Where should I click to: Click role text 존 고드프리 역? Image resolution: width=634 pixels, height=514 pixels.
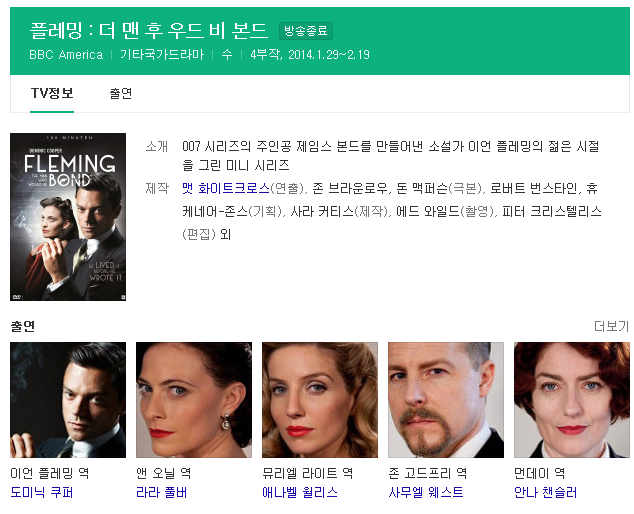(x=428, y=473)
